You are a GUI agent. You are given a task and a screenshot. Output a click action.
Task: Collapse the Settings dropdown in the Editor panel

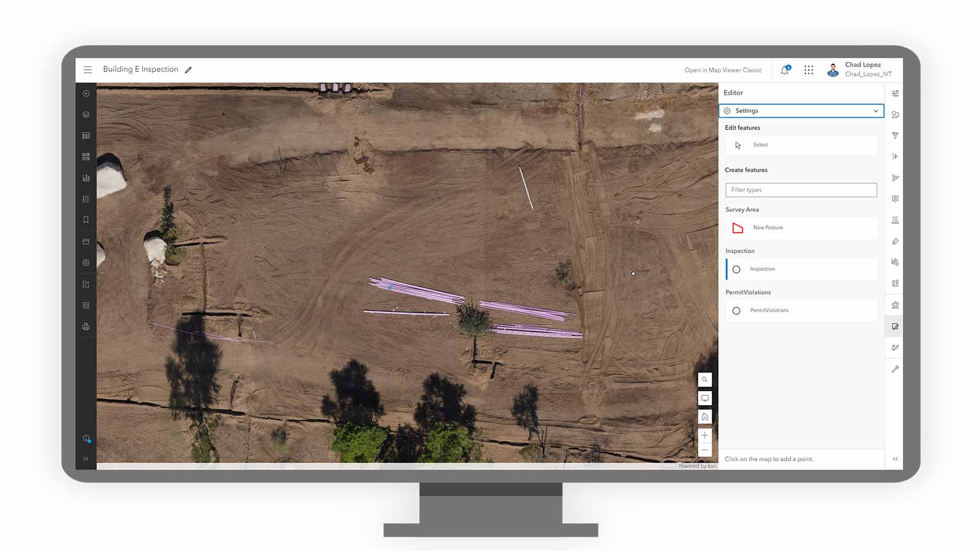pos(876,111)
